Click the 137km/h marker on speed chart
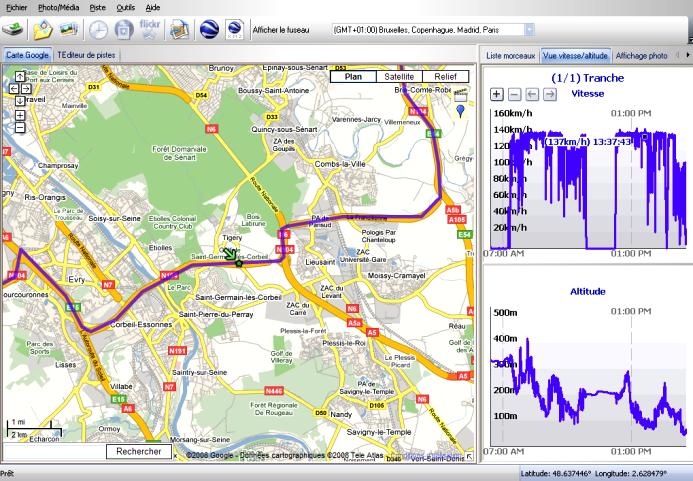This screenshot has width=693, height=481. (645, 137)
